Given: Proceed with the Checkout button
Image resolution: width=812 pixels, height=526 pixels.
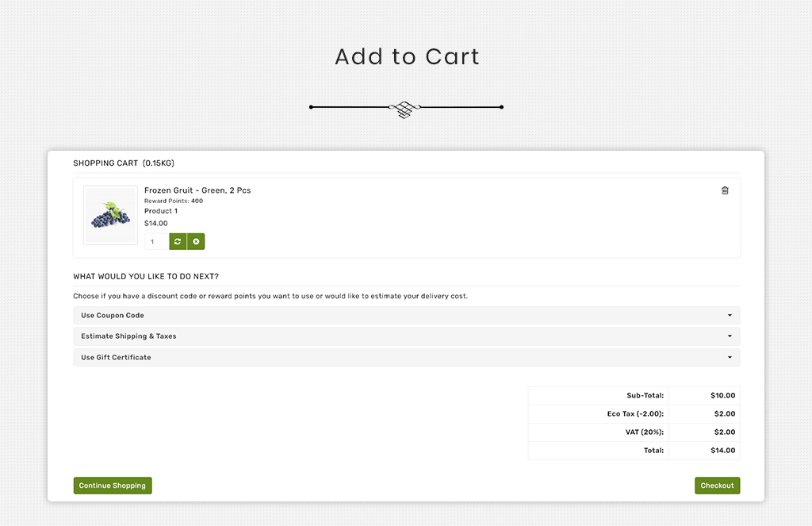Looking at the screenshot, I should coord(717,486).
